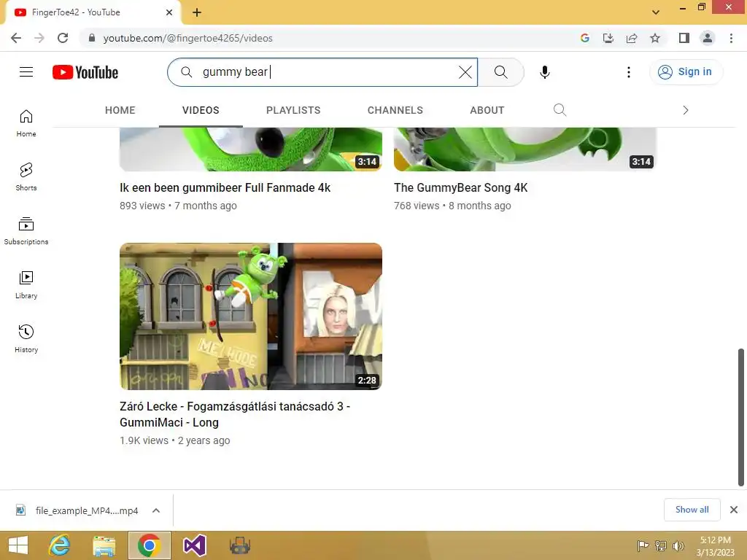
Task: Open Visual Studio from taskbar
Action: pos(194,545)
